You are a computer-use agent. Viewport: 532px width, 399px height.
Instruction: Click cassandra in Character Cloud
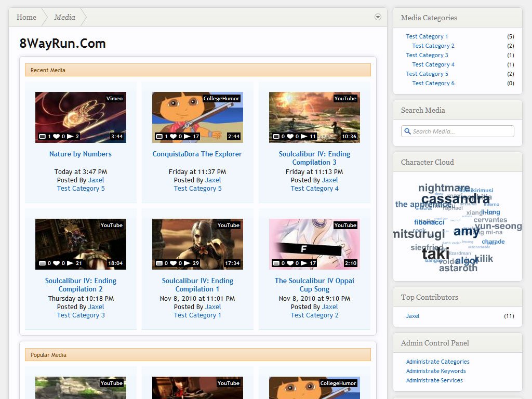click(x=456, y=199)
